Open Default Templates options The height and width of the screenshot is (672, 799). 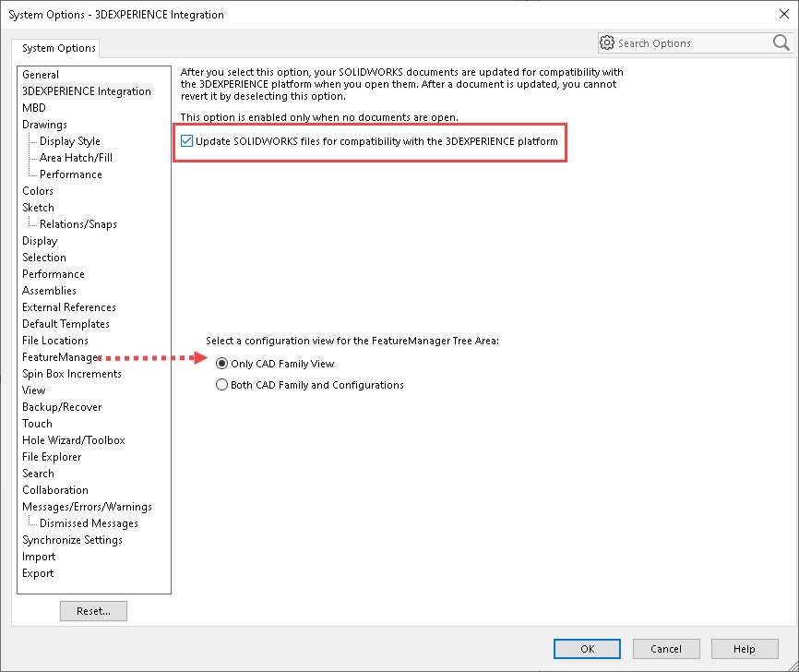pyautogui.click(x=66, y=324)
